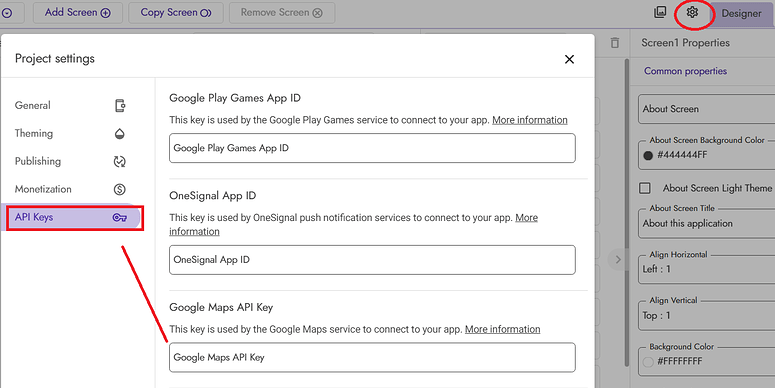Click the Monetization dollar icon
775x388 pixels.
pyautogui.click(x=120, y=189)
